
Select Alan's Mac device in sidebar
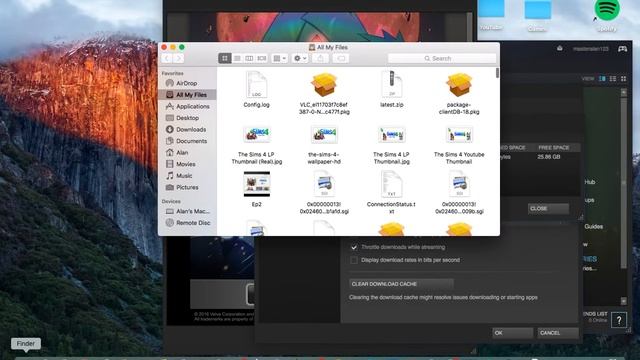[x=187, y=211]
